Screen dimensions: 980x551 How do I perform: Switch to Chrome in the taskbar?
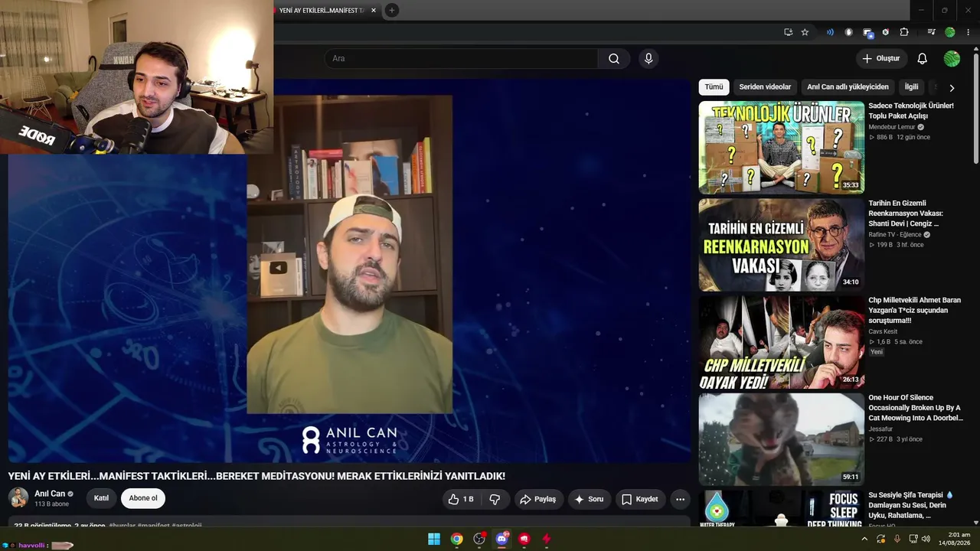(x=456, y=539)
